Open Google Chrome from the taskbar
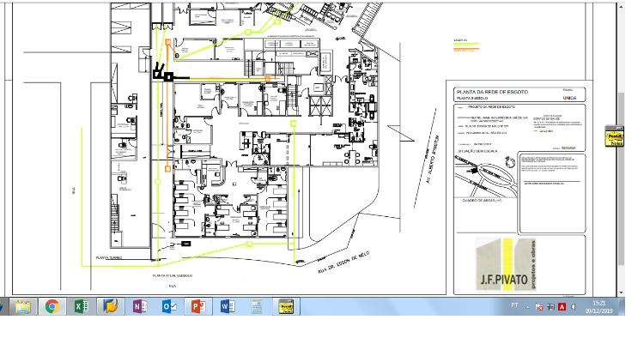 (52, 306)
